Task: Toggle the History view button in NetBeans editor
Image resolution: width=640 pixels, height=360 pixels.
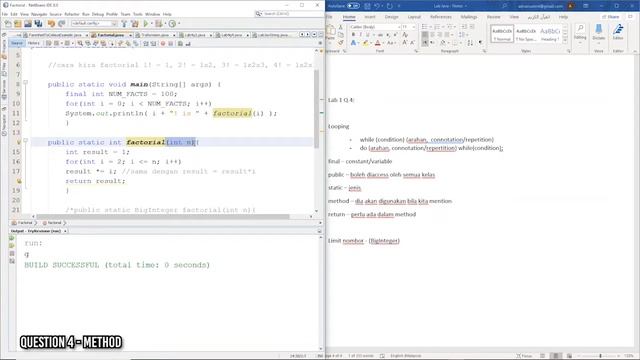Action: coord(33,43)
